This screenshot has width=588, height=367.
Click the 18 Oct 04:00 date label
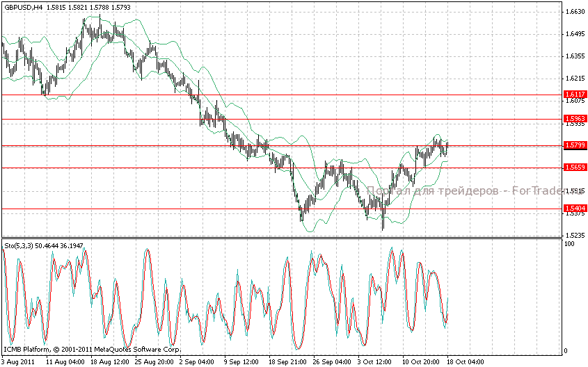(466, 362)
